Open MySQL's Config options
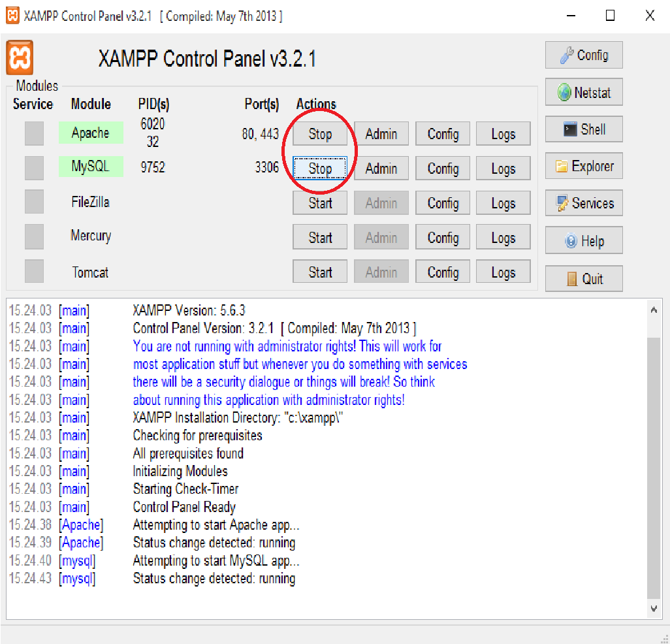 pos(442,168)
